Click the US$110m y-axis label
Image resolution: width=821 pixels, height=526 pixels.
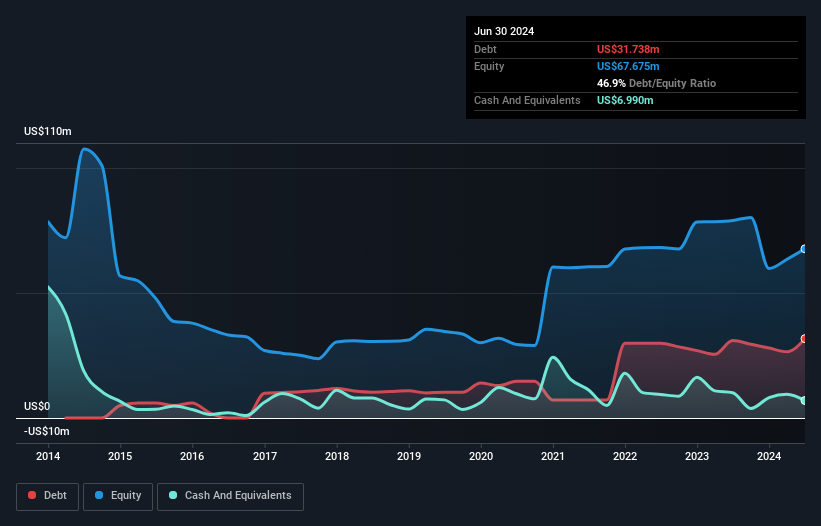pyautogui.click(x=48, y=131)
